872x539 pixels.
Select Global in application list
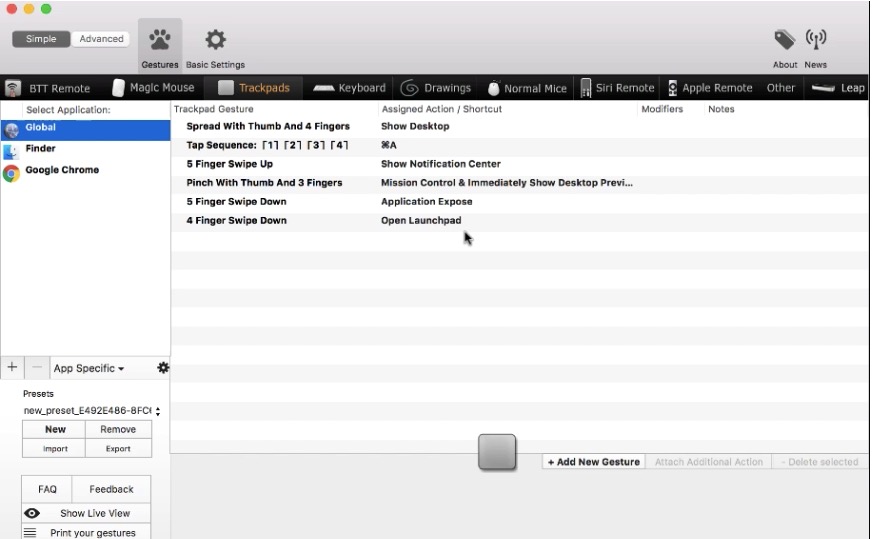coord(86,130)
